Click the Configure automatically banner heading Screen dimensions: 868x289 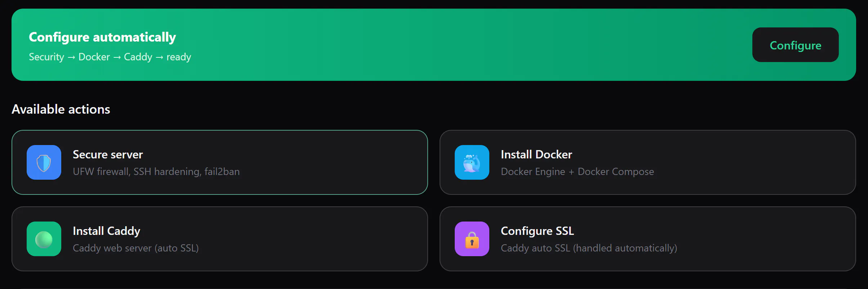click(x=102, y=37)
